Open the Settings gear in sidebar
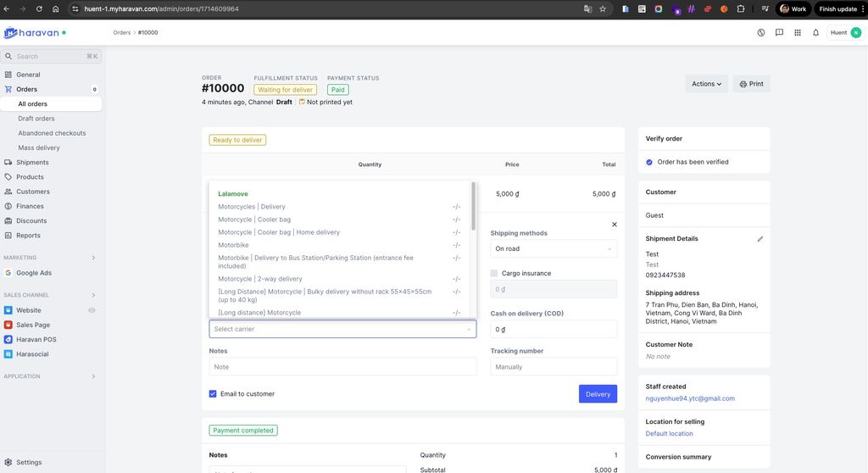Screen dimensions: 868x473 (8, 462)
